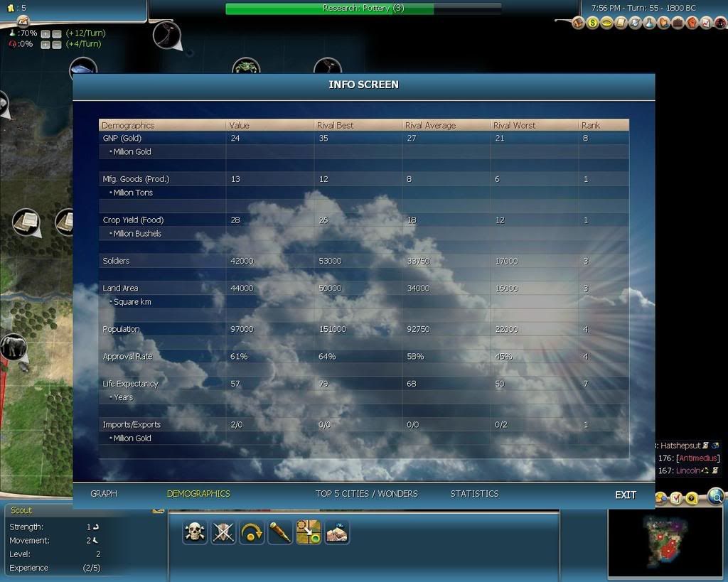Click the Imports/Exports row label
The image size is (728, 582).
[x=132, y=425]
